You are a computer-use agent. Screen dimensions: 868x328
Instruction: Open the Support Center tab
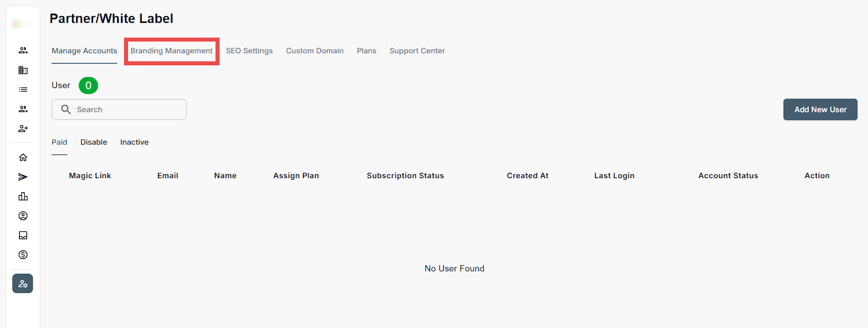[x=417, y=51]
